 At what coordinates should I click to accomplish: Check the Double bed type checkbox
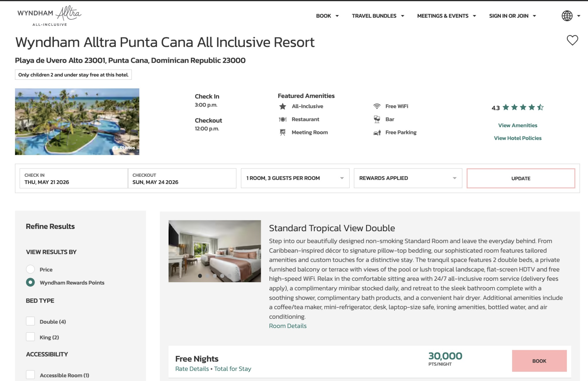(30, 322)
